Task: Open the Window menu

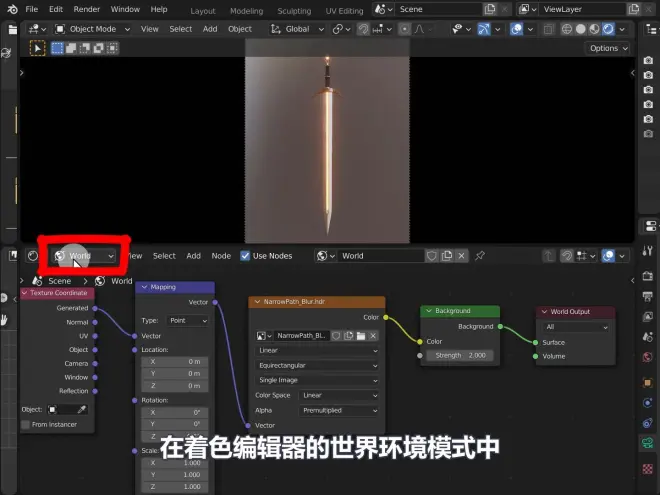Action: (125, 9)
